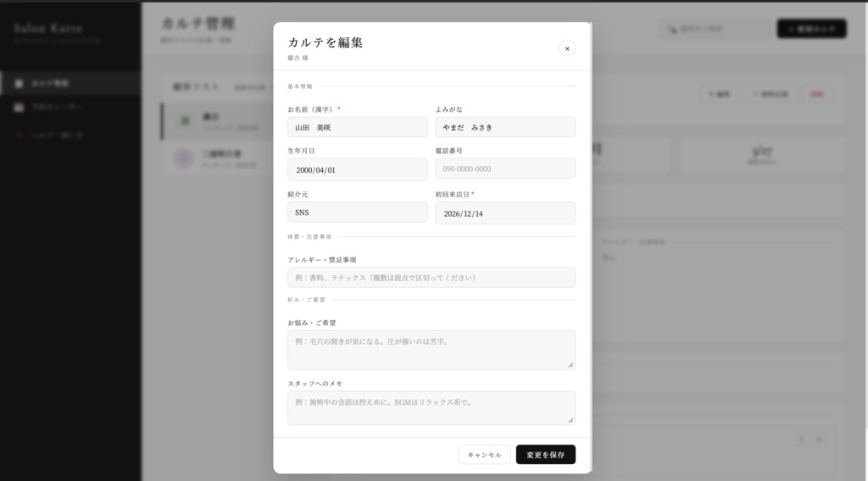Click the よみがな input field
The width and height of the screenshot is (868, 481).
tap(505, 127)
